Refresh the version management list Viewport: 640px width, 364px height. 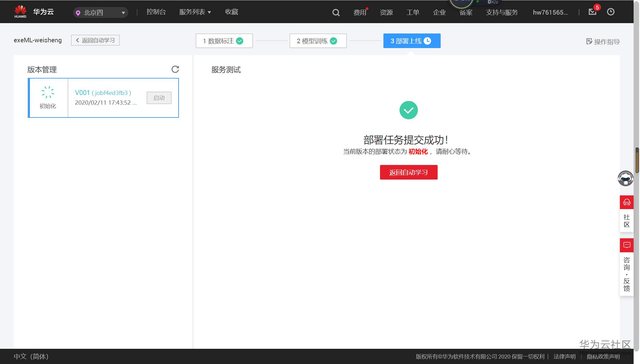pyautogui.click(x=175, y=69)
